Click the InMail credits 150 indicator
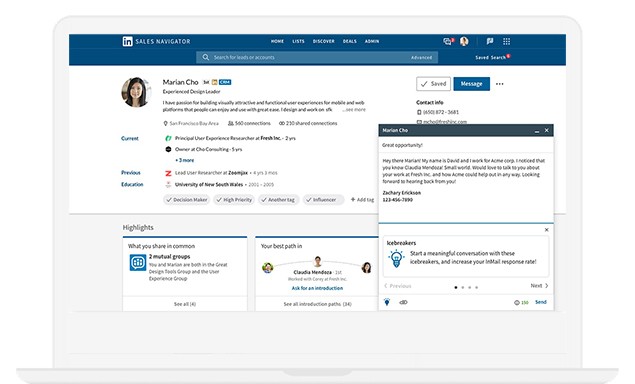Viewport: 635px width, 384px height. tap(521, 303)
